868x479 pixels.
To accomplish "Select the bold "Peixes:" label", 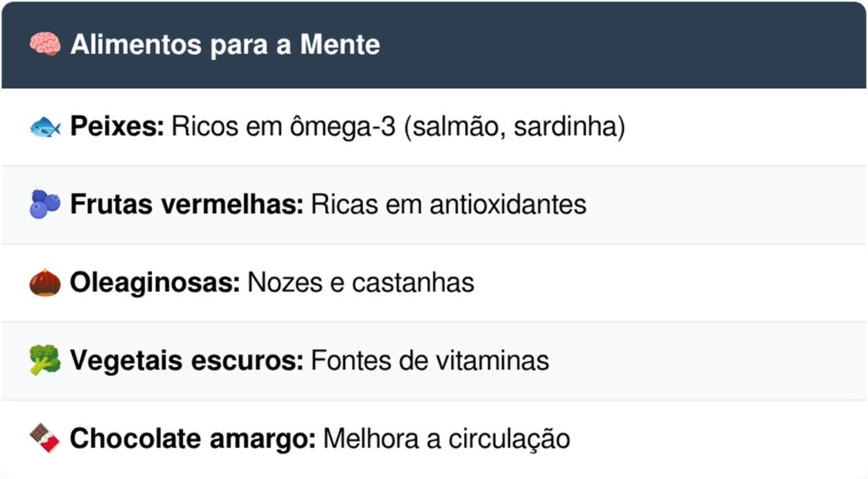I will coord(117,127).
